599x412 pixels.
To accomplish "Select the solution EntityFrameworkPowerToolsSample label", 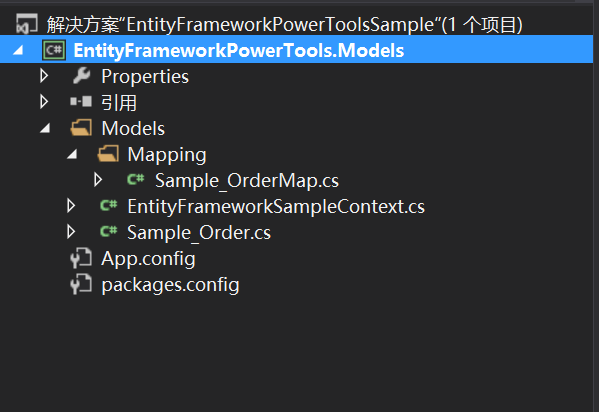I will coord(284,24).
